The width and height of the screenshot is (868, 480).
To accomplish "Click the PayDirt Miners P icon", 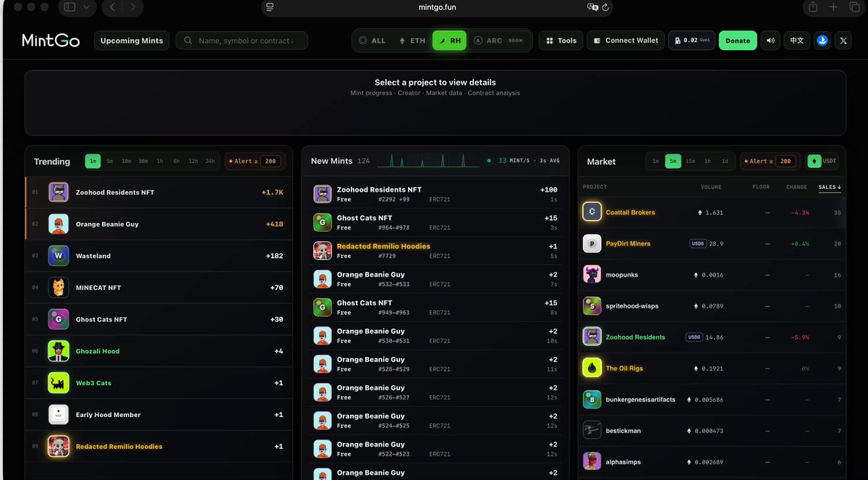I will coord(592,244).
